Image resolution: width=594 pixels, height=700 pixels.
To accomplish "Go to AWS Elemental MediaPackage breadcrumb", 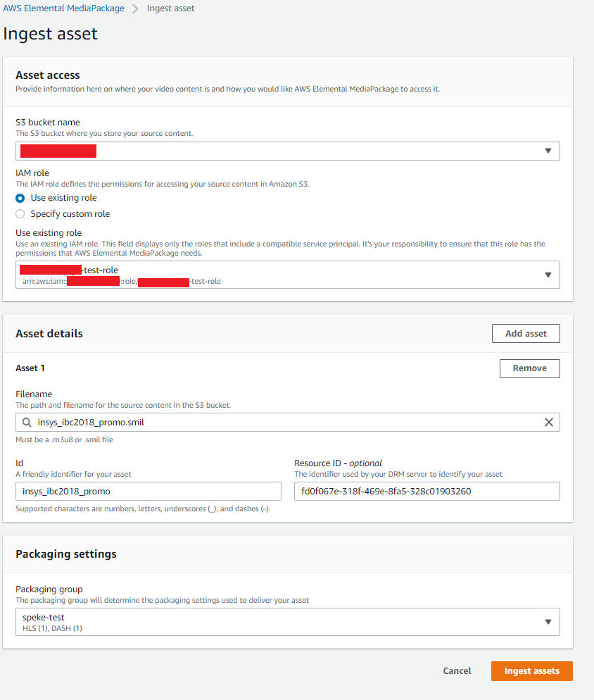I will [64, 8].
